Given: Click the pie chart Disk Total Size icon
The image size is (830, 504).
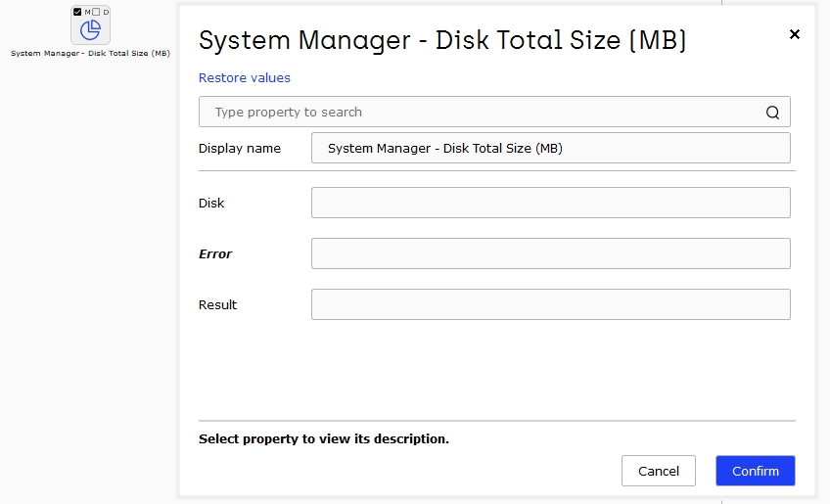Looking at the screenshot, I should [x=90, y=29].
